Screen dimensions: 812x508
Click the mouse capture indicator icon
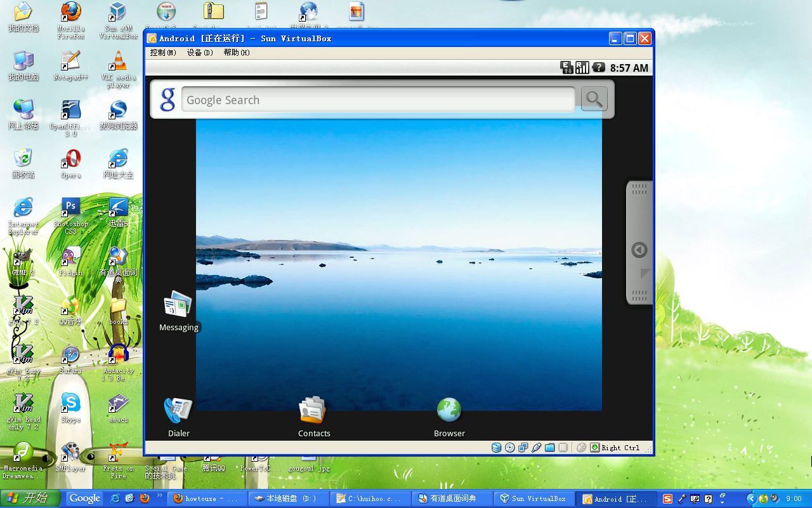(581, 448)
